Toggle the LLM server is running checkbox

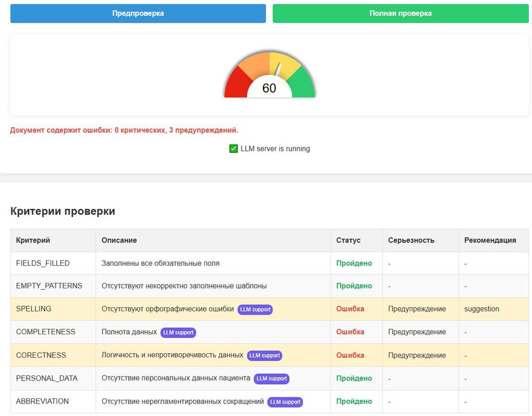(234, 149)
